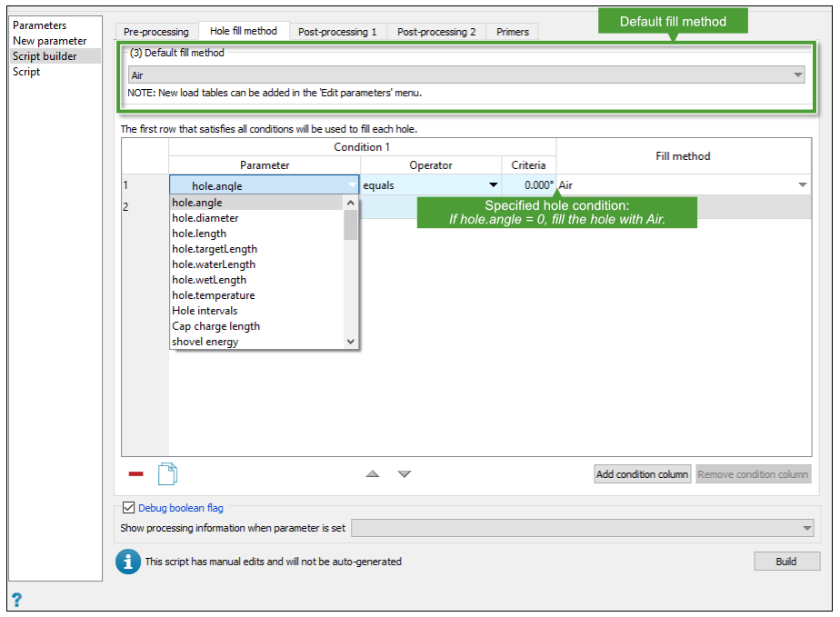Switch to the Pre-processing tab
The width and height of the screenshot is (840, 617).
[x=155, y=32]
